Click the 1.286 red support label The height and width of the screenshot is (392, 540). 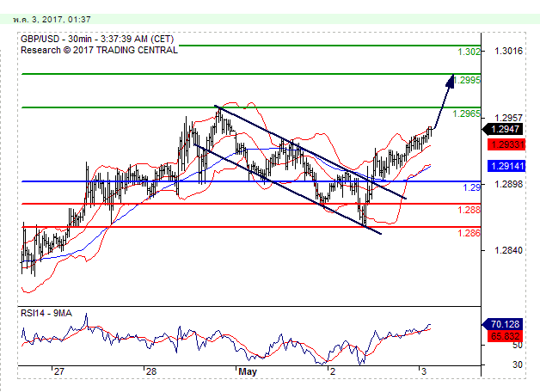click(x=469, y=233)
